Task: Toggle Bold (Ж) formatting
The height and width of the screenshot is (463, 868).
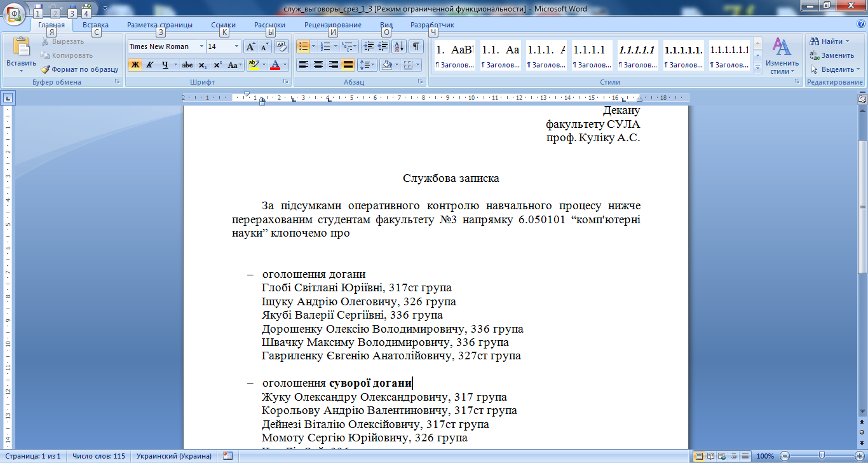Action: click(135, 65)
